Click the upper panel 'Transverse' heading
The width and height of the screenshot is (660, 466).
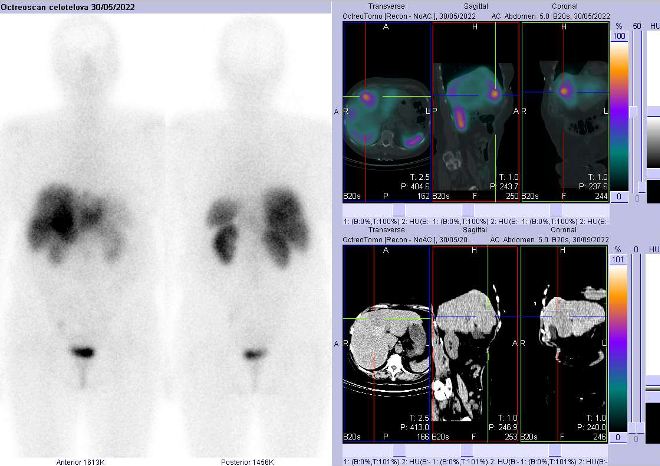coord(386,6)
